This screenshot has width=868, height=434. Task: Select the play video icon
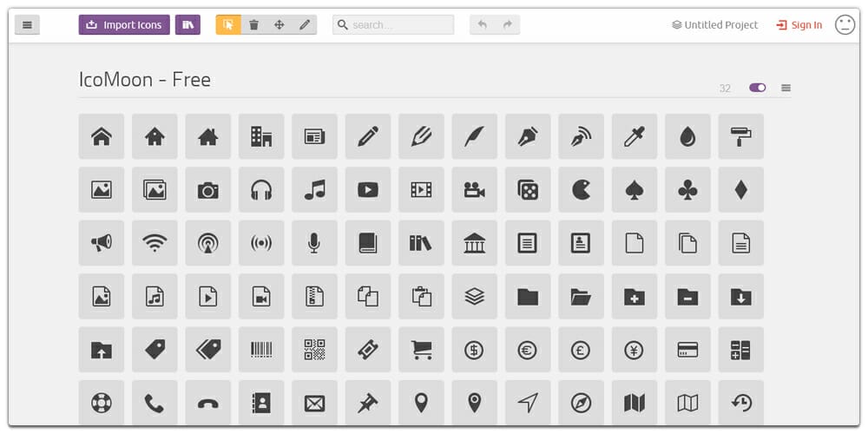[x=367, y=190]
